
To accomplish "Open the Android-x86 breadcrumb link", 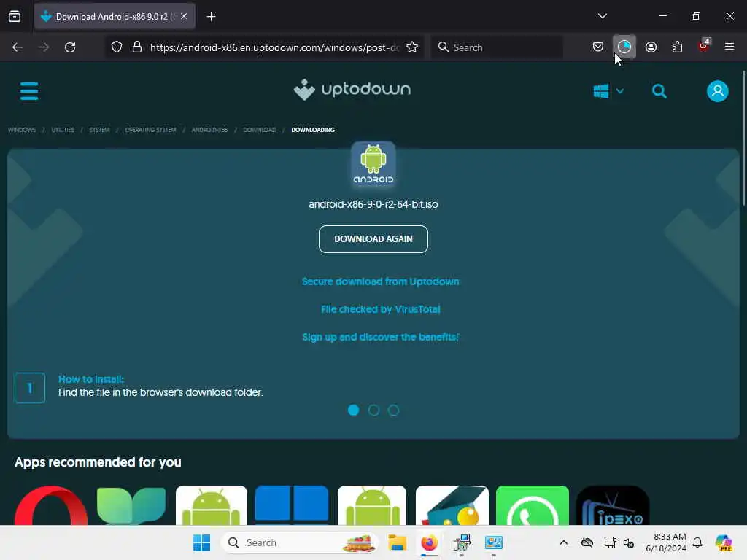I will click(209, 130).
